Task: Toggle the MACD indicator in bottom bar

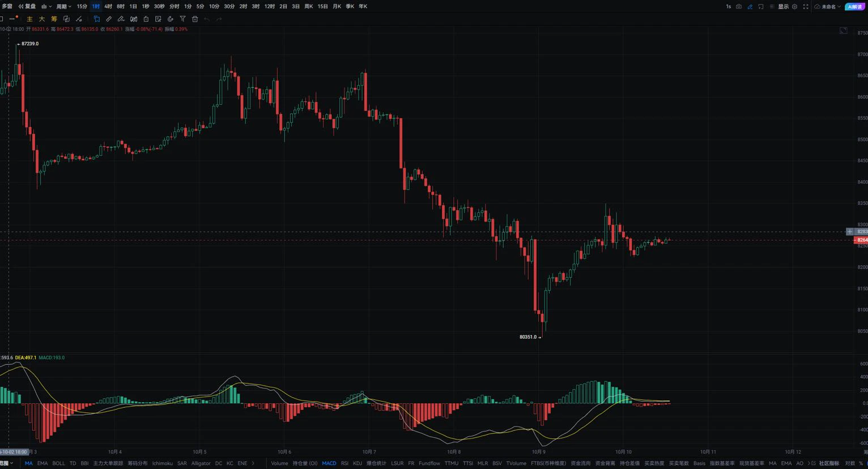Action: 329,463
